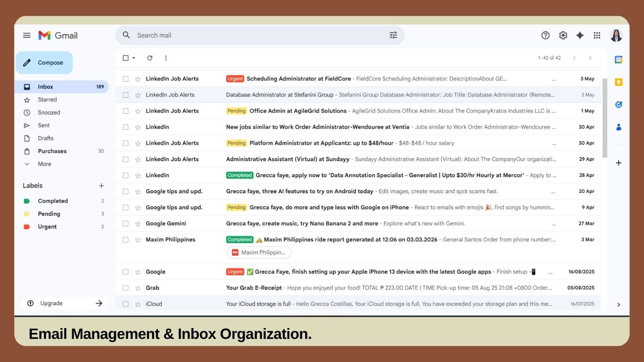644x362 pixels.
Task: Open the Google apps grid
Action: (x=597, y=35)
